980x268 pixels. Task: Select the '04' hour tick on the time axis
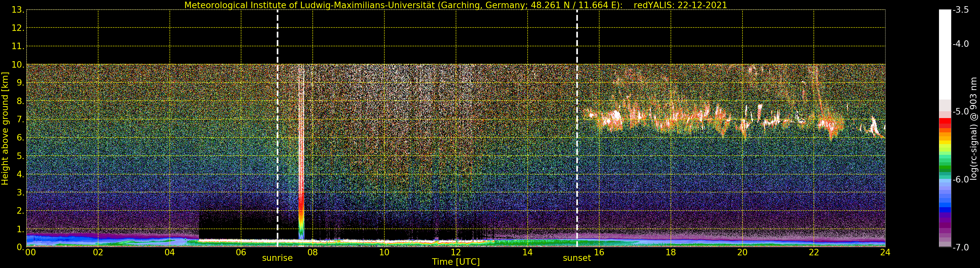click(x=170, y=252)
